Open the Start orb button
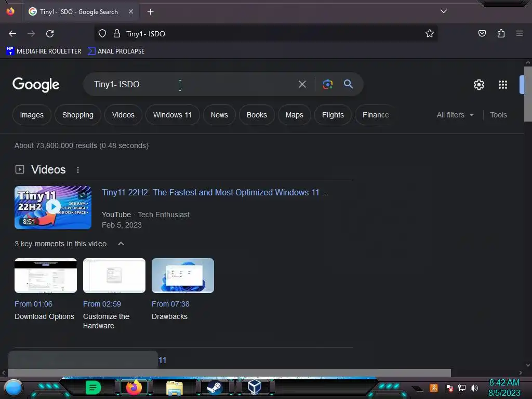532x399 pixels. (x=13, y=388)
